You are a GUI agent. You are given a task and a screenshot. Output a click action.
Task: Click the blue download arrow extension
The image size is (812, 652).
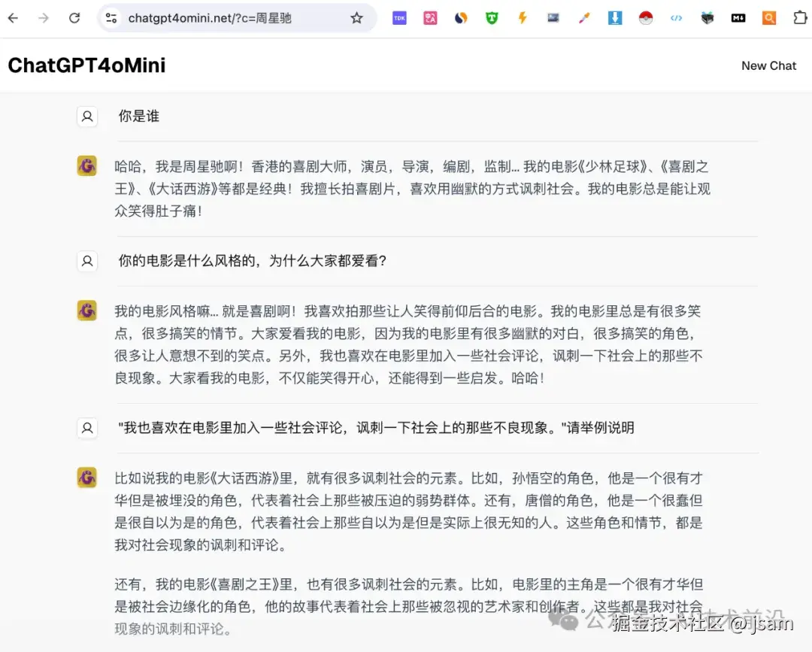(x=615, y=18)
